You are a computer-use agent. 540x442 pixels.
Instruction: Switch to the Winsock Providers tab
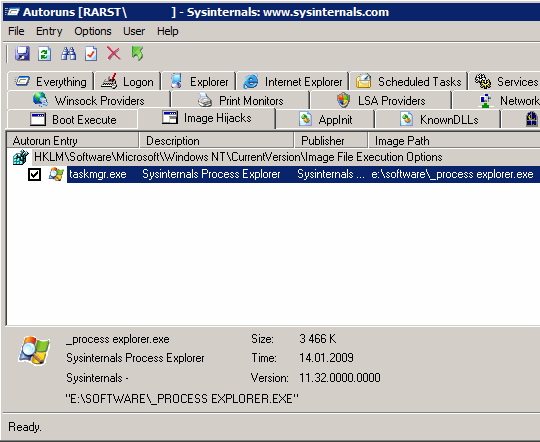tap(89, 101)
